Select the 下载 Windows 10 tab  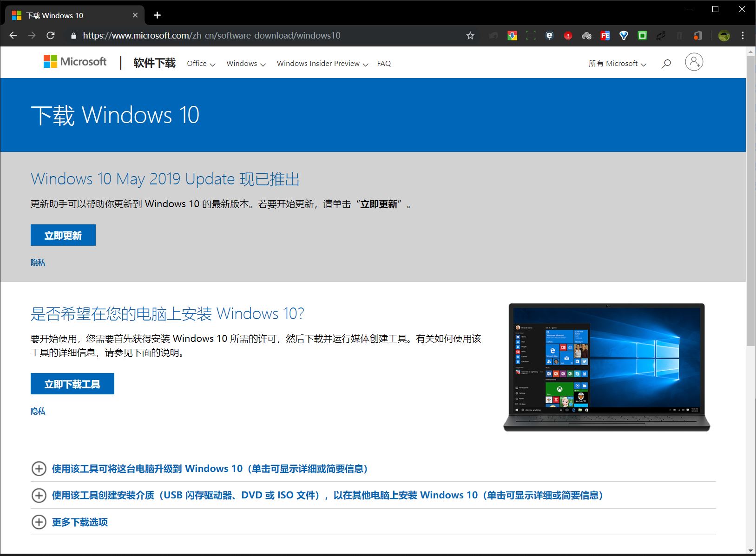74,15
